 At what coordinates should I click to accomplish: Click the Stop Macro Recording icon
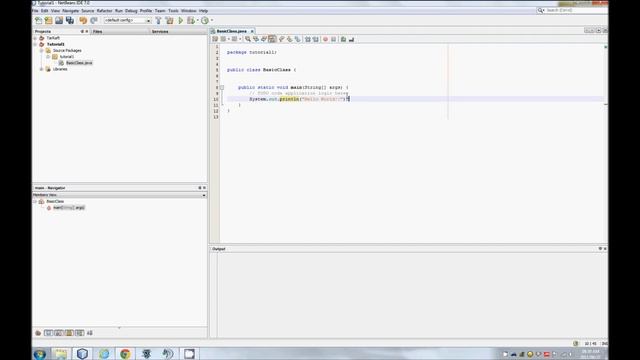pyautogui.click(x=333, y=39)
